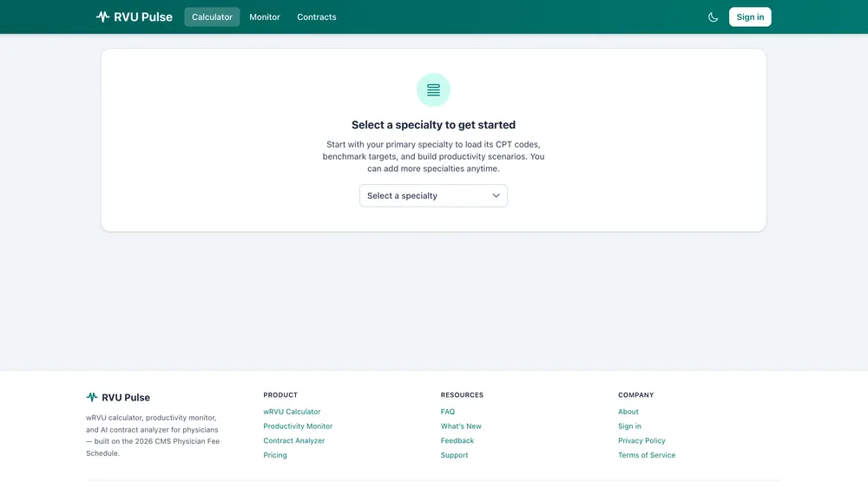Open the Terms of Service link
Viewport: 868px width, 489px height.
coord(647,454)
